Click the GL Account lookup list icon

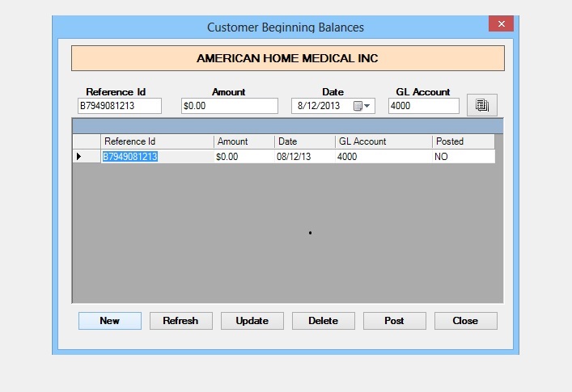click(482, 105)
